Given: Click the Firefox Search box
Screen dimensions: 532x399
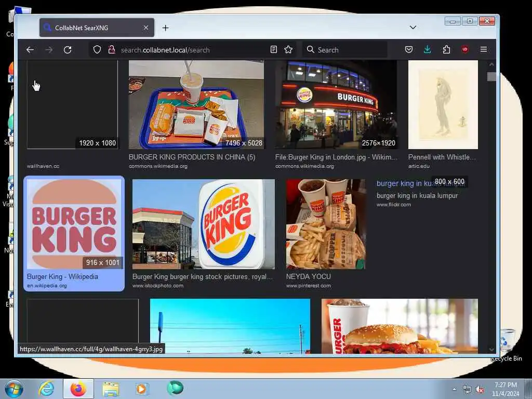Looking at the screenshot, I should pos(345,50).
